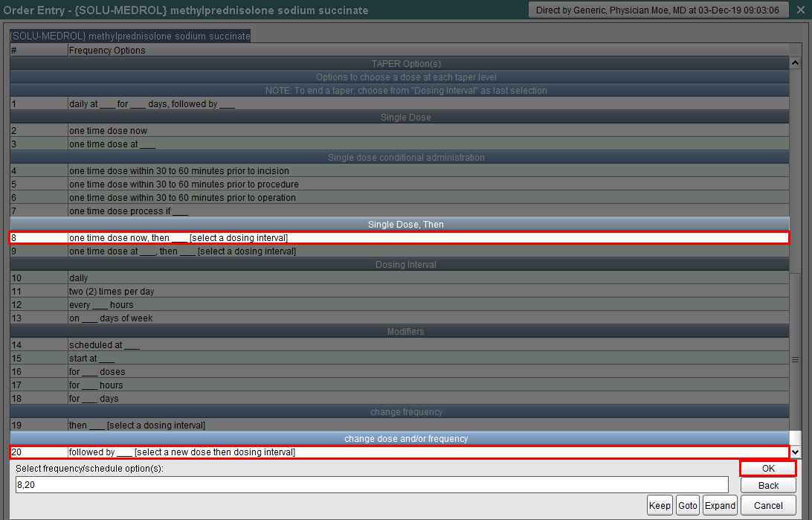Click the Goto button
Viewport: 812px width, 520px height.
(688, 505)
